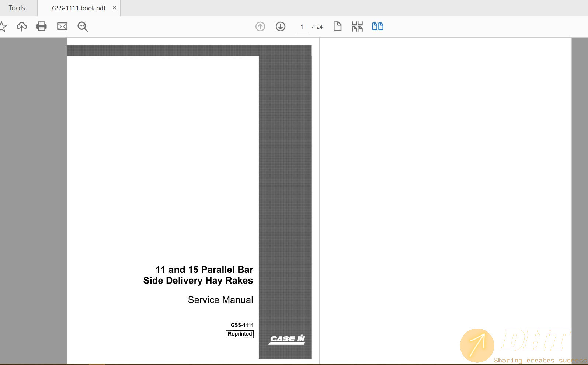This screenshot has height=365, width=588.
Task: Open the Tools tab
Action: pos(17,8)
